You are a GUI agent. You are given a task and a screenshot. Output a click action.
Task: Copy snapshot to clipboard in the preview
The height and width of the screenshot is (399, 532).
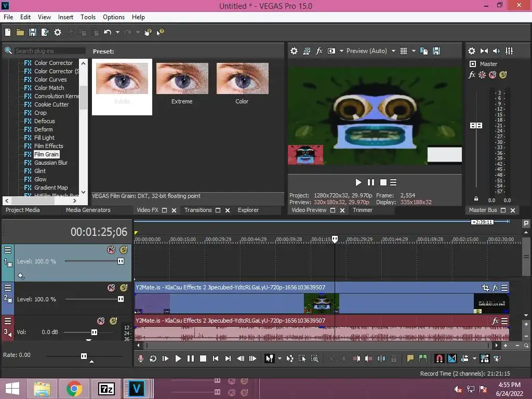(x=424, y=51)
